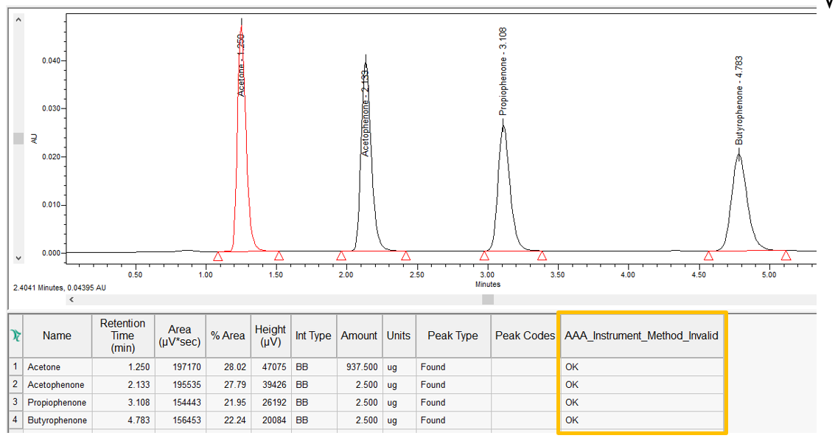Select row 3 via its row number

pyautogui.click(x=15, y=402)
